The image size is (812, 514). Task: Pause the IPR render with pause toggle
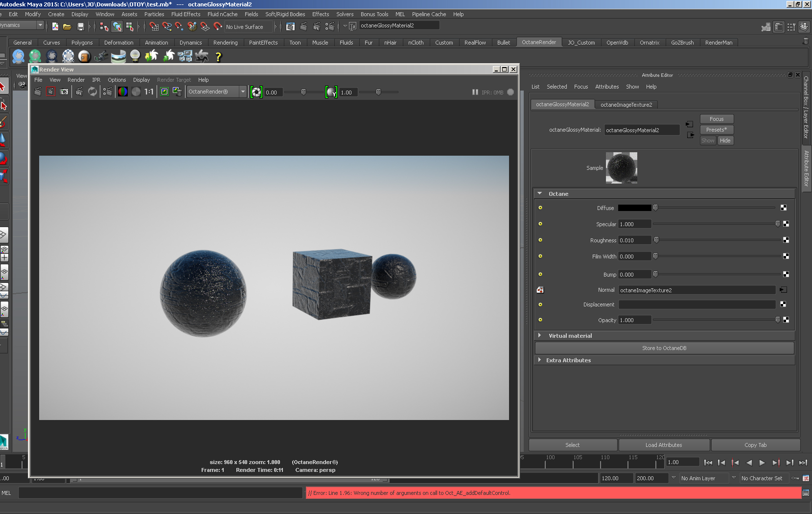click(475, 92)
